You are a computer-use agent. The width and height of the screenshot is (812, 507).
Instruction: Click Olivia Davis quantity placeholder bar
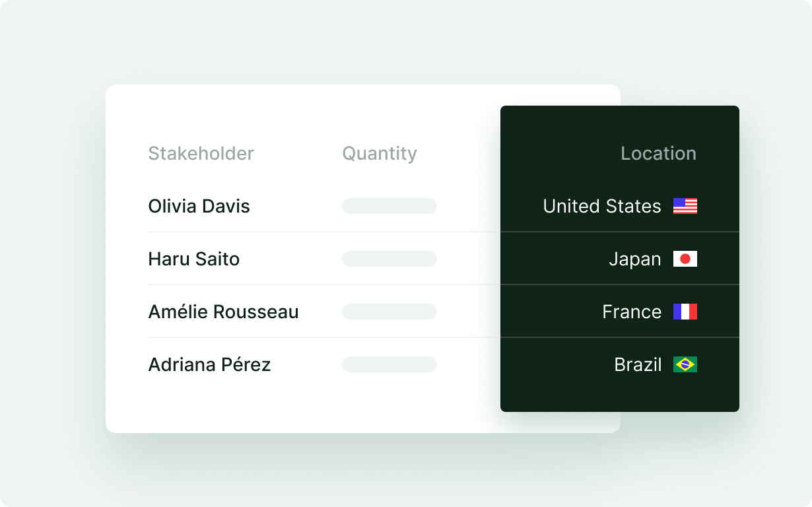pos(389,206)
